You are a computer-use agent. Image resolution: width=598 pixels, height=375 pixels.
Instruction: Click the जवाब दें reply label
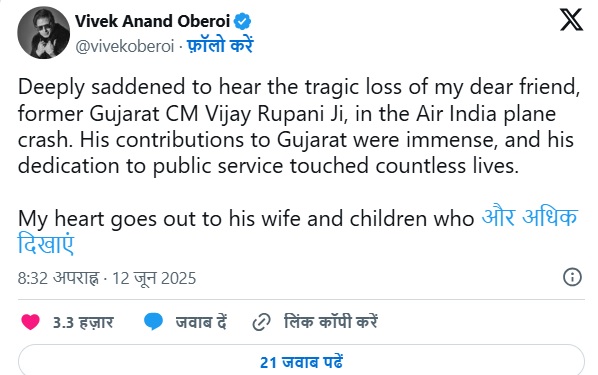click(x=201, y=322)
